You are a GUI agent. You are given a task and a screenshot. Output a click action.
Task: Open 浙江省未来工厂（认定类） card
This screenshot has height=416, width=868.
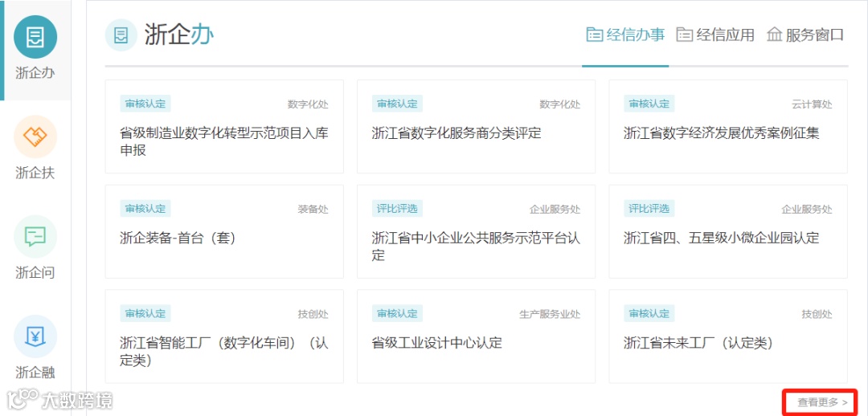[728, 336]
